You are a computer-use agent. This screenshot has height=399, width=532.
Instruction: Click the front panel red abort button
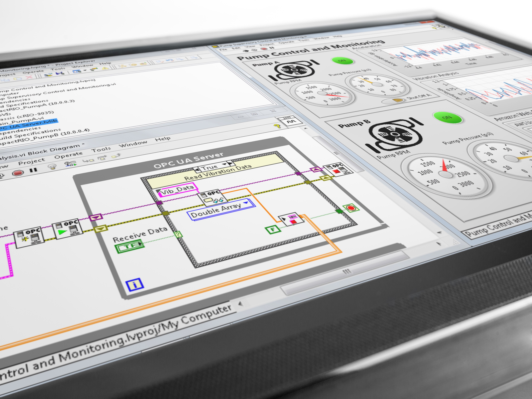(264, 49)
